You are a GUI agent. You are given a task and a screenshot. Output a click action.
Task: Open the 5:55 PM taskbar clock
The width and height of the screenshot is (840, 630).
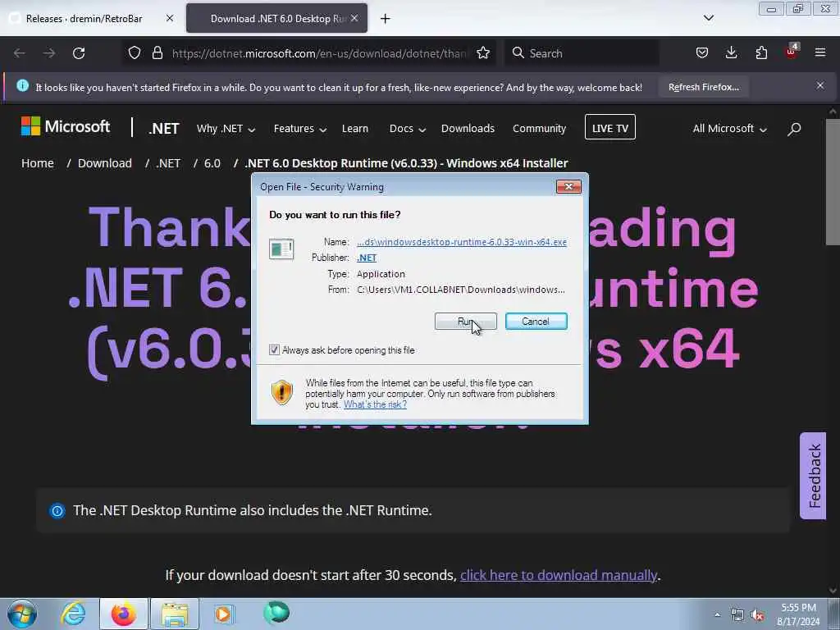(799, 614)
